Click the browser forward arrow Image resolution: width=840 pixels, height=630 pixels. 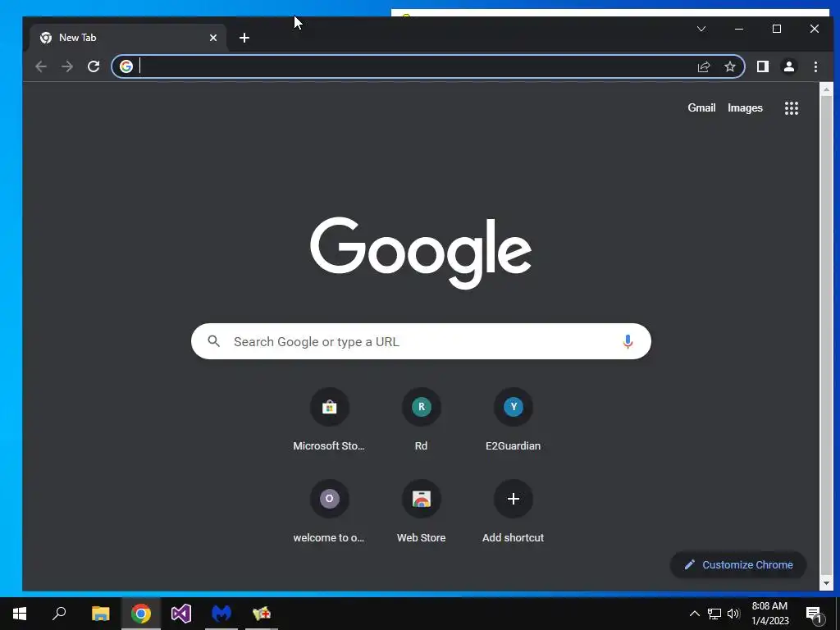[67, 66]
